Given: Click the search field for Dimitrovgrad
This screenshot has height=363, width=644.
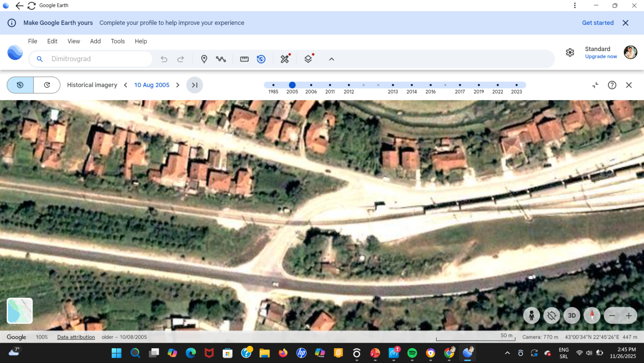Looking at the screenshot, I should click(91, 59).
